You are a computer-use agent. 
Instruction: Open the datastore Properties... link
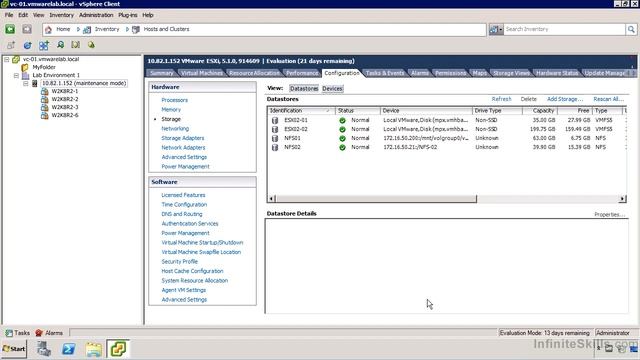(609, 214)
